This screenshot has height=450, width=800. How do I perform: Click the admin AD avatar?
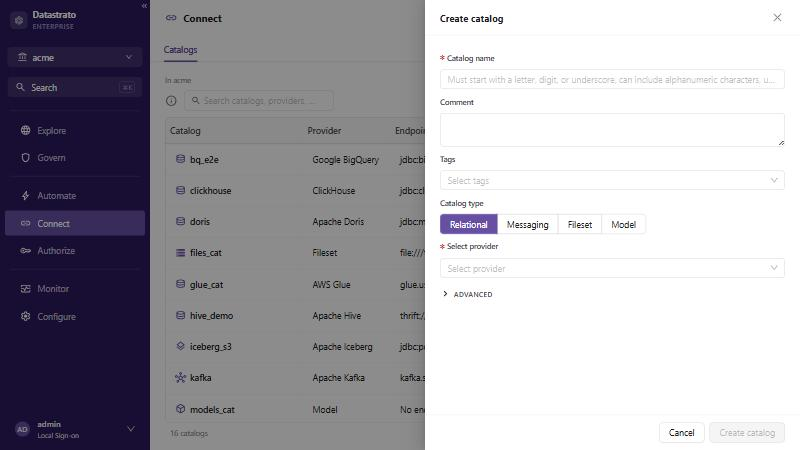coord(22,430)
